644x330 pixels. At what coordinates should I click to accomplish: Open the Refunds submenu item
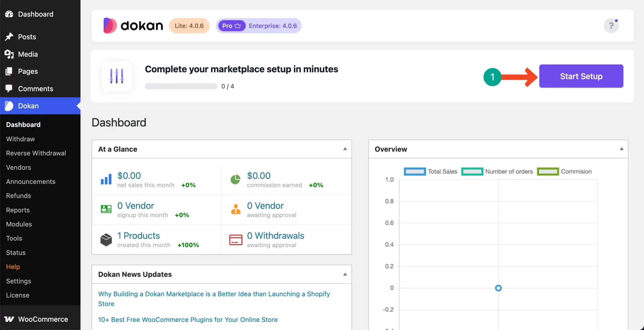pyautogui.click(x=18, y=196)
